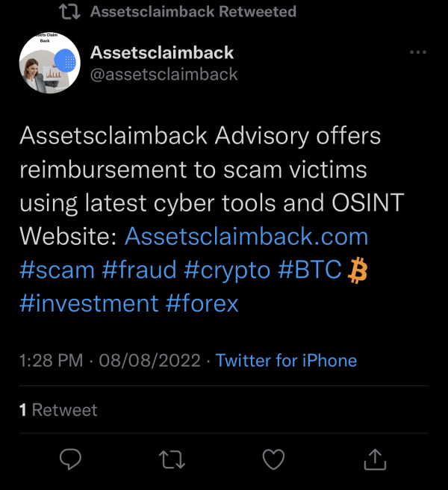
Task: Open the #scam hashtag
Action: pyautogui.click(x=57, y=270)
